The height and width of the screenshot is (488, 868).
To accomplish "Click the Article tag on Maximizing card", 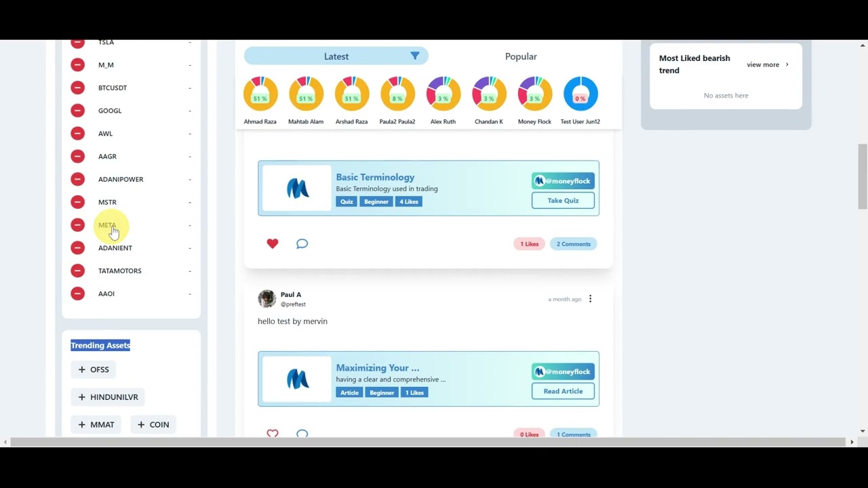I will [x=349, y=392].
